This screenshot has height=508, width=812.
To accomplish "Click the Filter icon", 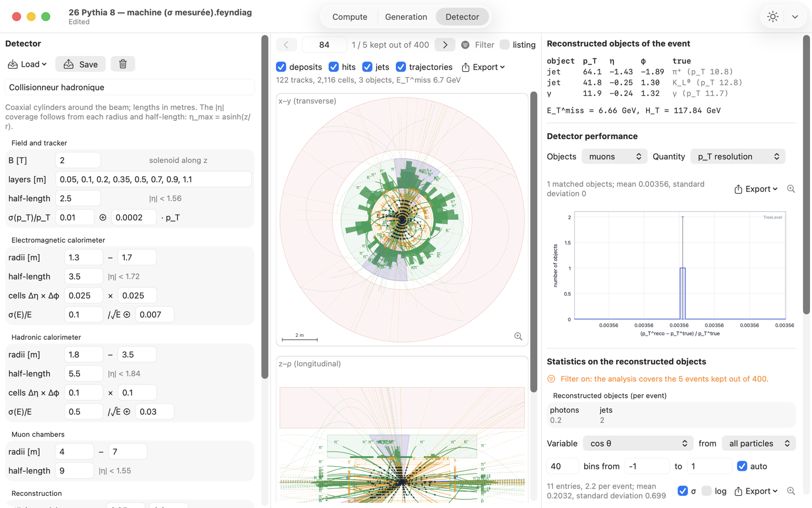I will (465, 45).
